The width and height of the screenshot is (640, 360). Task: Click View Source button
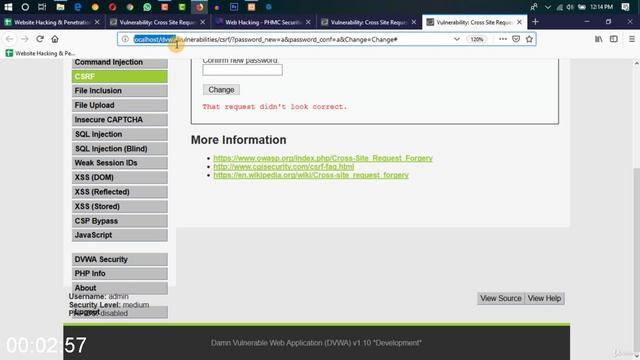click(x=501, y=298)
